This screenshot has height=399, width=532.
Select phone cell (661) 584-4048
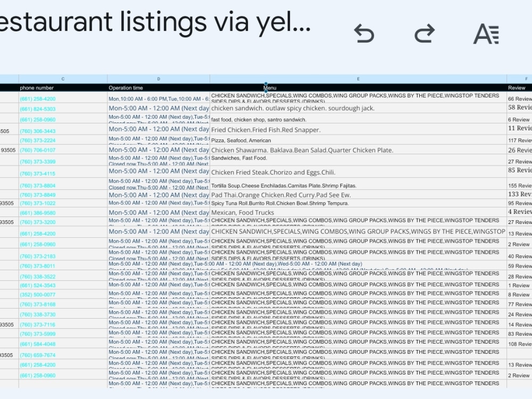click(x=63, y=343)
